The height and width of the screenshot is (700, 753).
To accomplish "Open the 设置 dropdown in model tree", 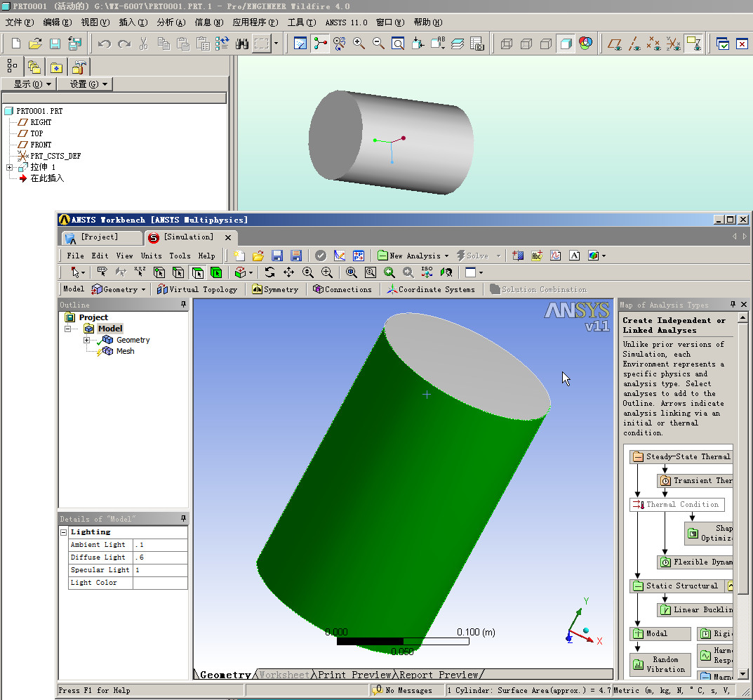I will point(85,84).
